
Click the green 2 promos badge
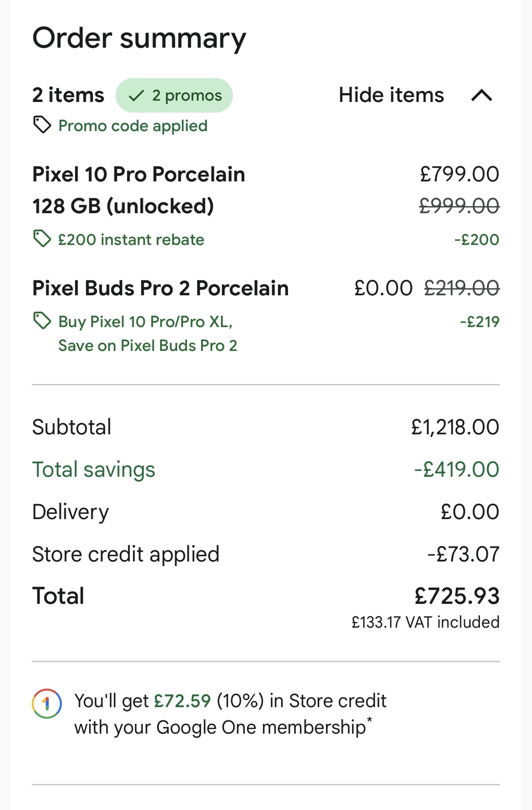tap(174, 95)
